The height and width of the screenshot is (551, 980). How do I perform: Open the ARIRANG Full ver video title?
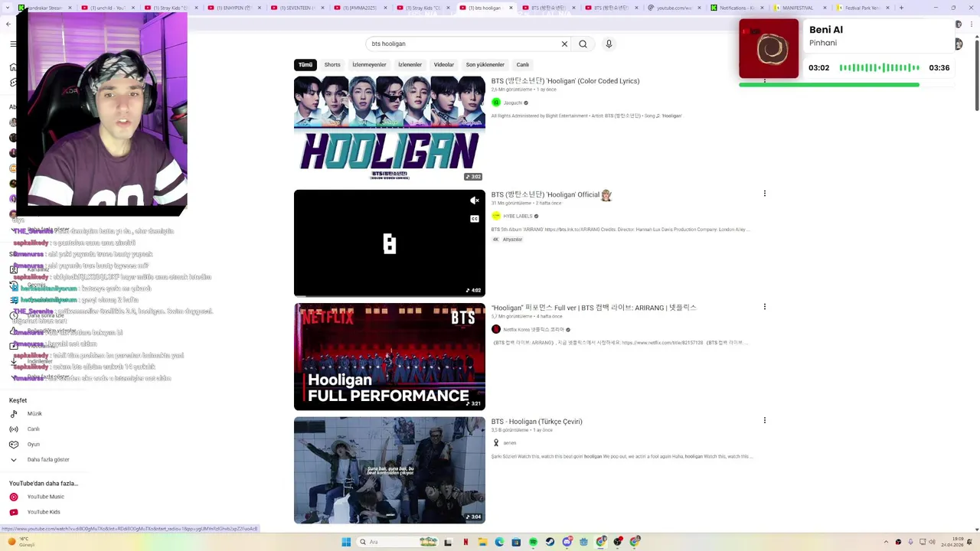594,308
